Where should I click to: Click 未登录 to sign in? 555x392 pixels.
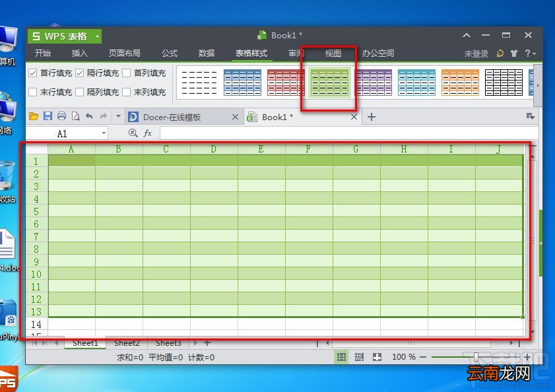(476, 54)
